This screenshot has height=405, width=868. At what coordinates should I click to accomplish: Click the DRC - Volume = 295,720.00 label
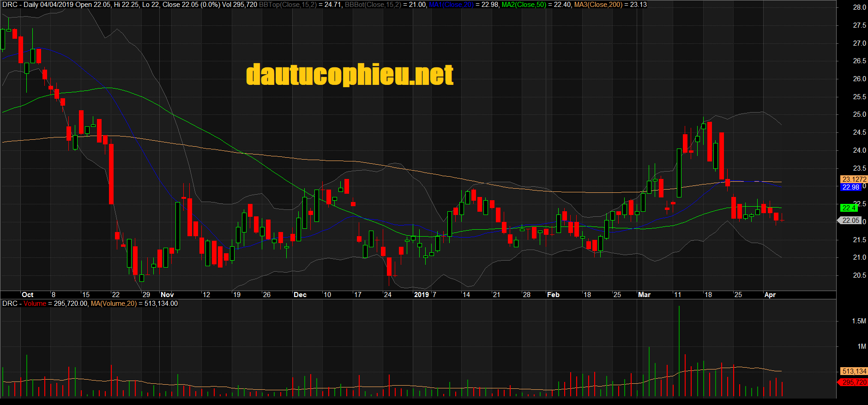45,304
